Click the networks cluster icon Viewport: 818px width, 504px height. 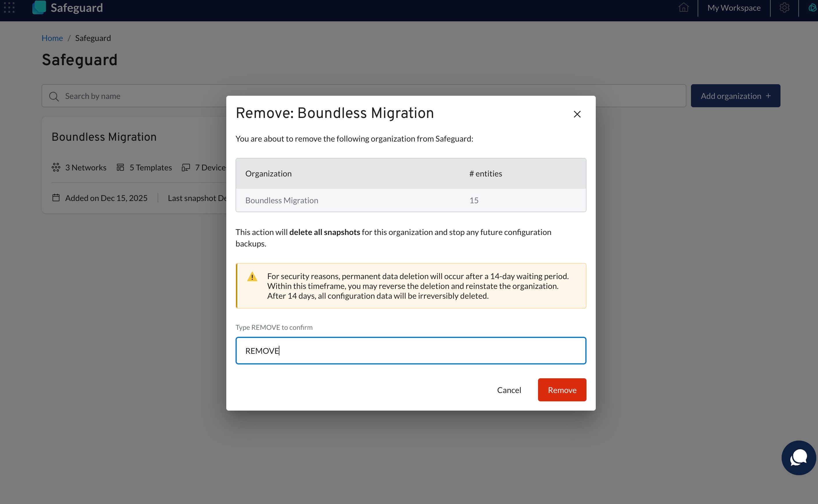pos(56,167)
